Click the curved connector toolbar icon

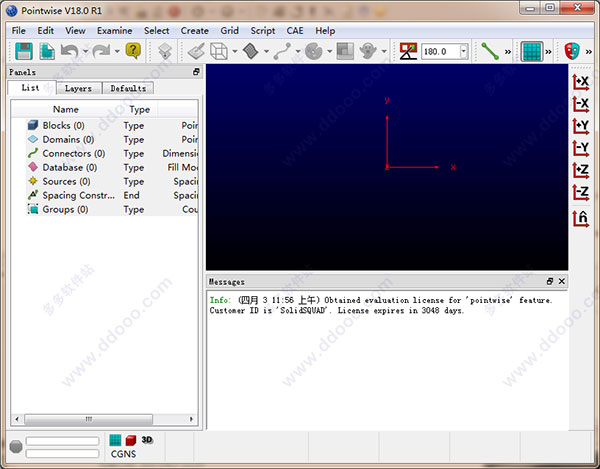pyautogui.click(x=282, y=51)
